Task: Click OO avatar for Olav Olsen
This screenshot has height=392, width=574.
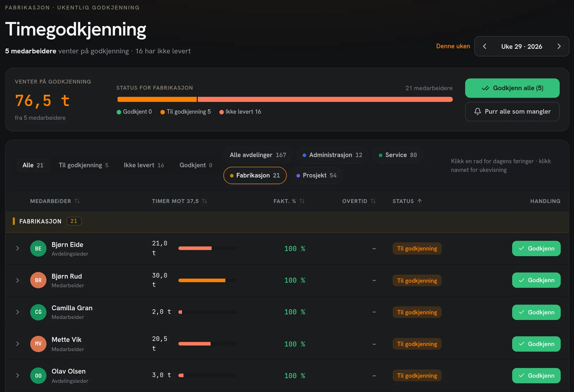Action: (38, 376)
